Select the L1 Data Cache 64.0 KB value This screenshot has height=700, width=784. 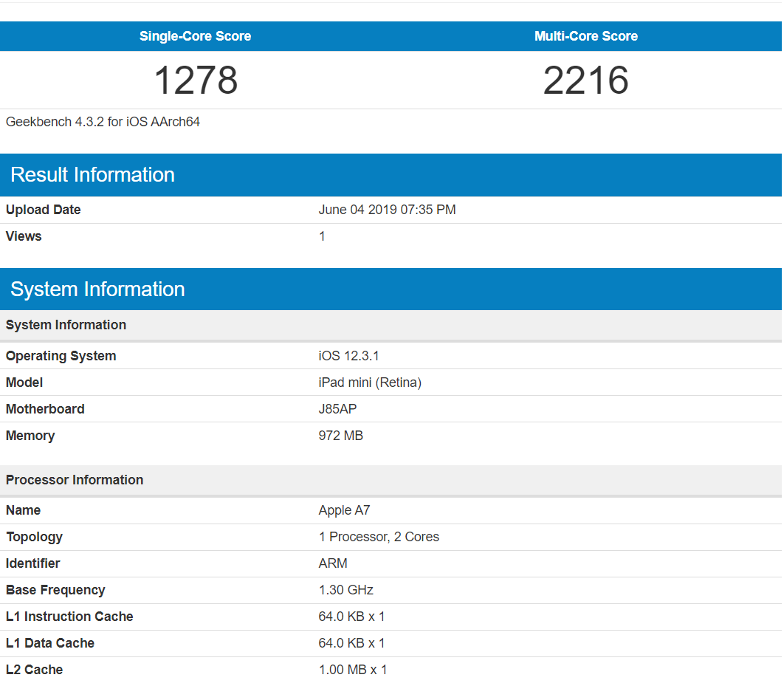click(x=351, y=643)
